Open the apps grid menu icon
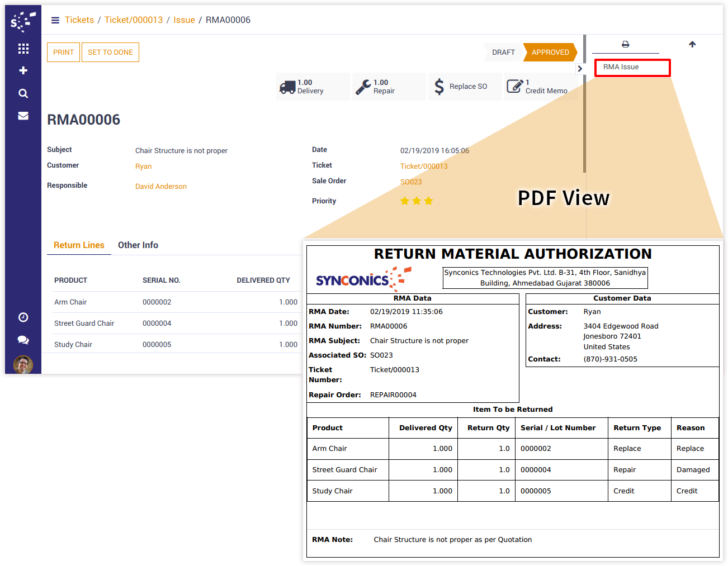728x566 pixels. click(23, 49)
